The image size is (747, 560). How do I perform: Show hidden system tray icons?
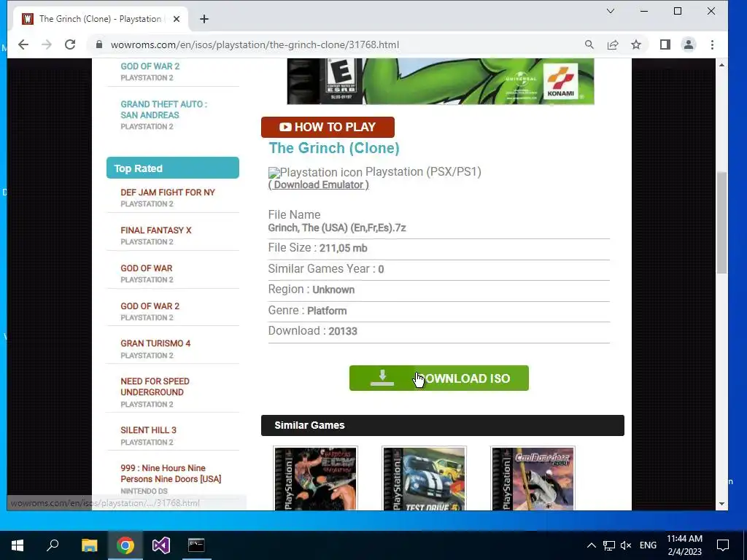tap(591, 545)
